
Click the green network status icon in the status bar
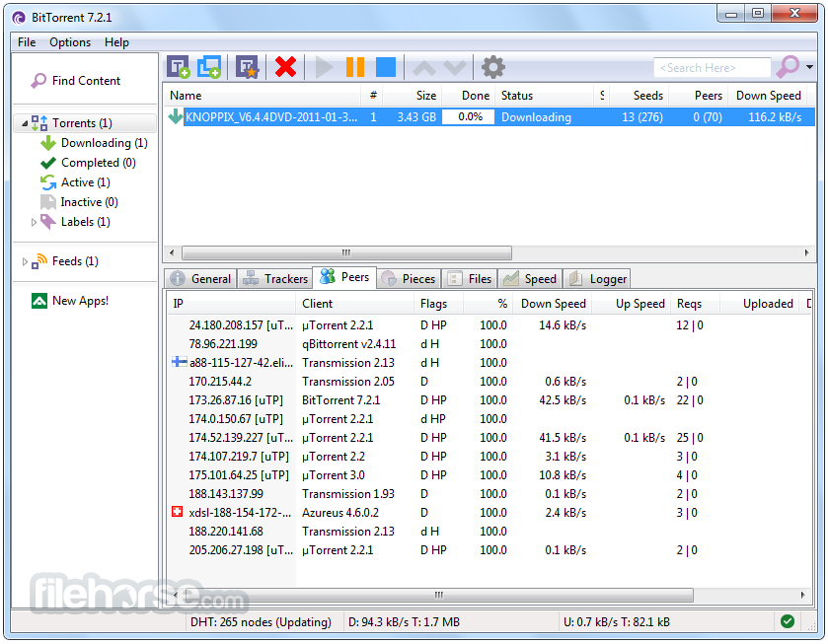(x=787, y=621)
